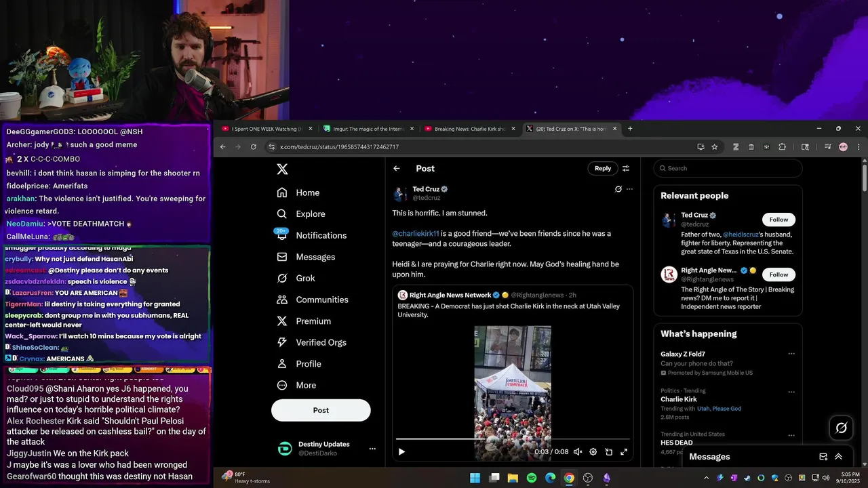Screen dimensions: 868x488
Task: Open the Windows Start menu
Action: pyautogui.click(x=475, y=478)
